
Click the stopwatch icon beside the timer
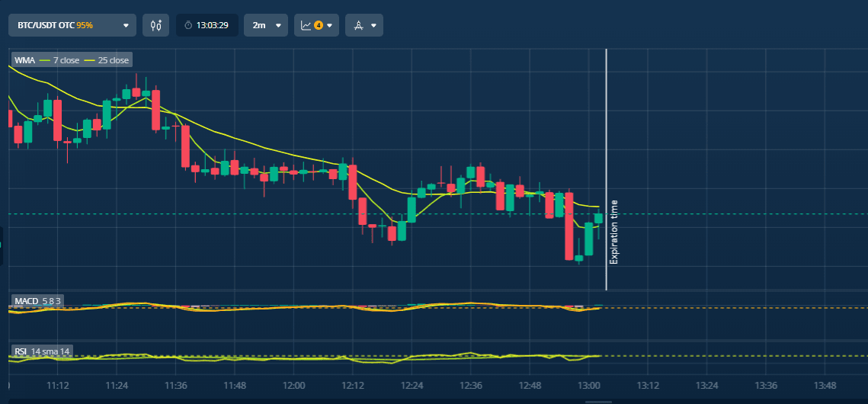188,25
